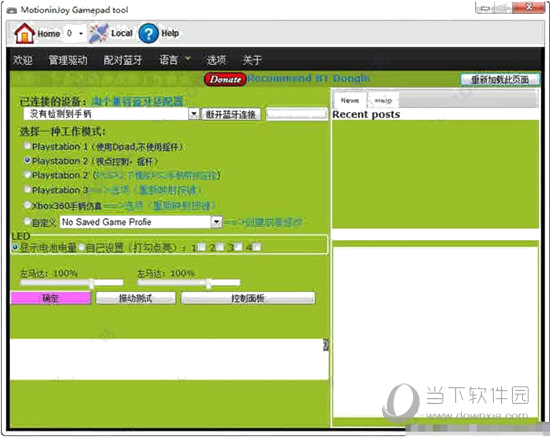Click the Local toolbar label

(x=122, y=33)
